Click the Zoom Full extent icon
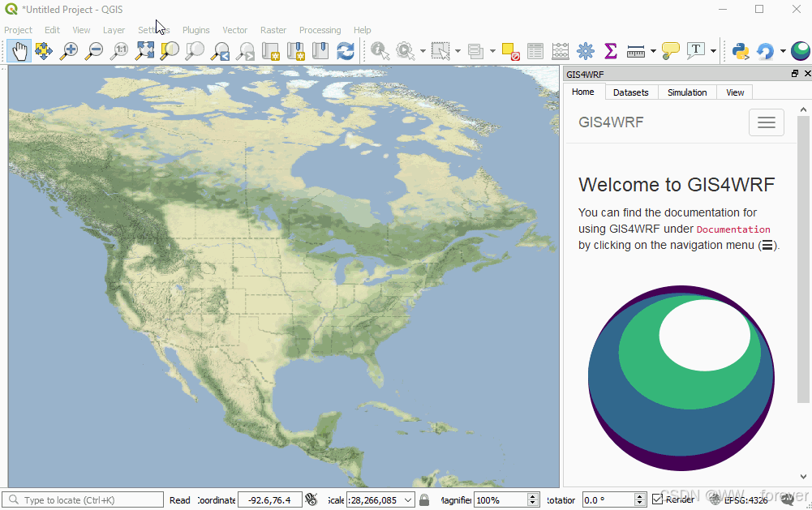This screenshot has height=510, width=812. pyautogui.click(x=145, y=51)
